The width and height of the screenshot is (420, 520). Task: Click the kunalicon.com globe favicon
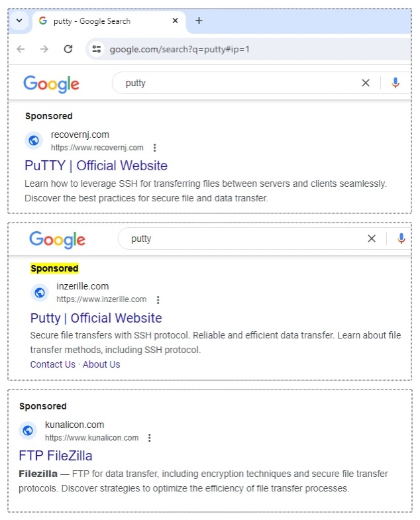[x=28, y=431]
